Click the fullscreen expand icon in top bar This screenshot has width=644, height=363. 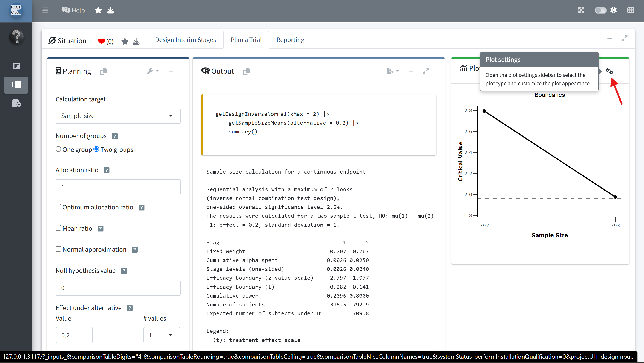click(581, 10)
